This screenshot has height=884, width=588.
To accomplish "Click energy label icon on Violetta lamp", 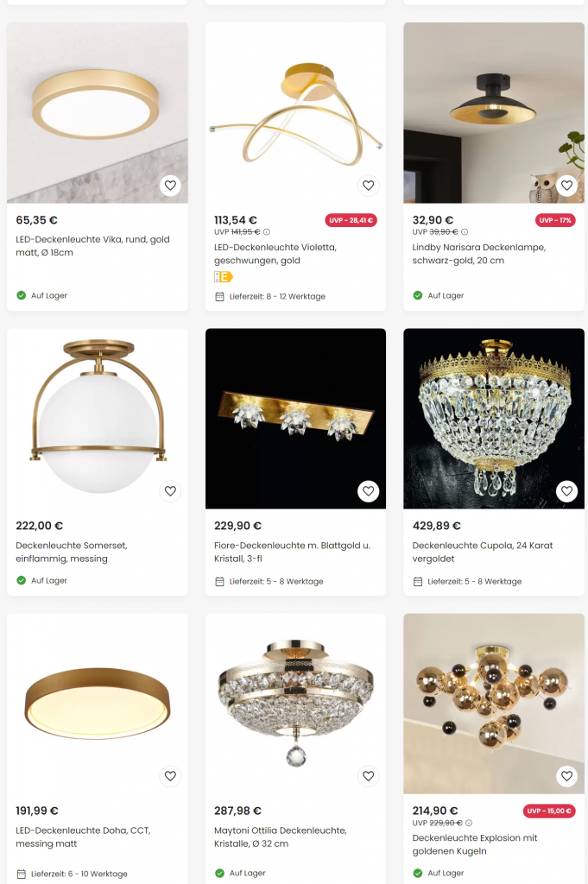I will tap(224, 276).
